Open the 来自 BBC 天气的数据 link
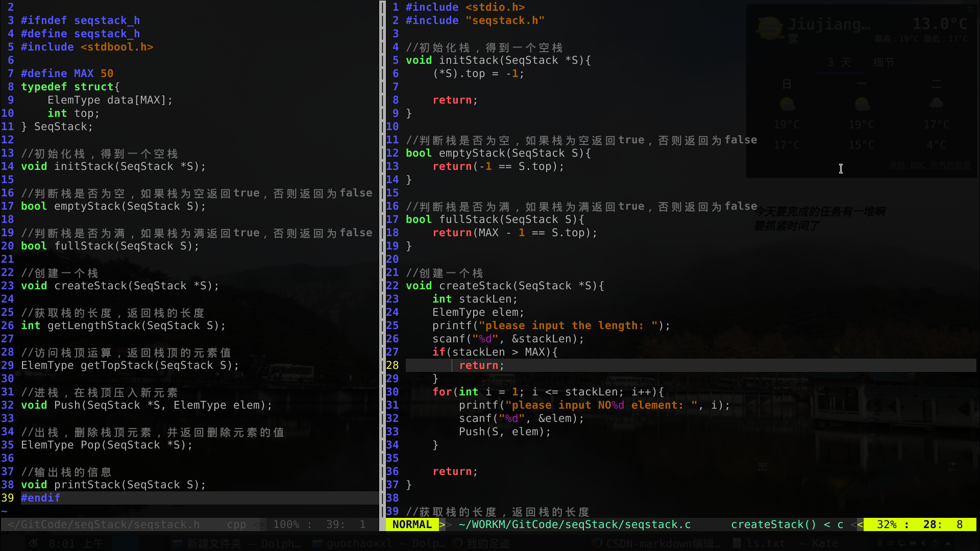The height and width of the screenshot is (551, 980). point(929,165)
